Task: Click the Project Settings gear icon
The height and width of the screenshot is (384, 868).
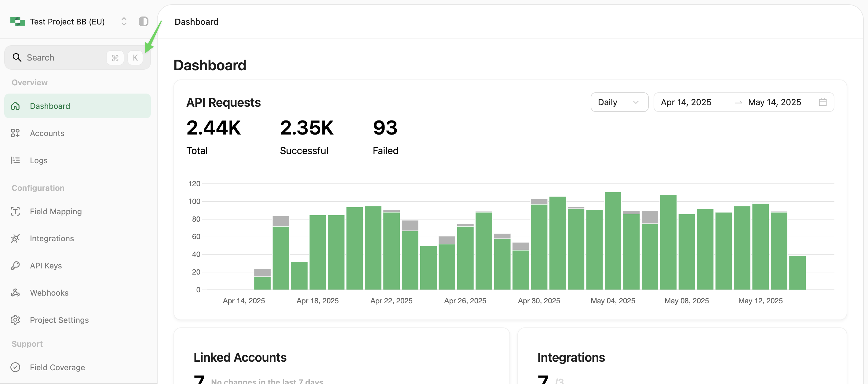Action: point(16,320)
